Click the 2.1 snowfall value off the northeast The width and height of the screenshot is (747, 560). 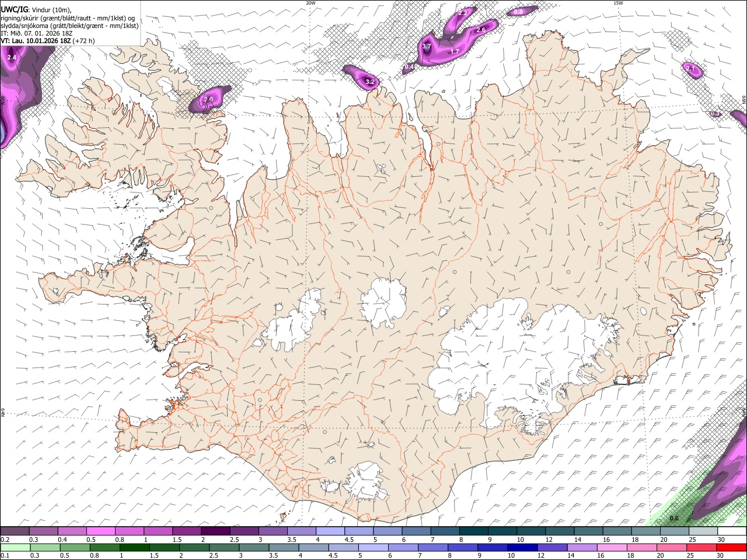(691, 69)
